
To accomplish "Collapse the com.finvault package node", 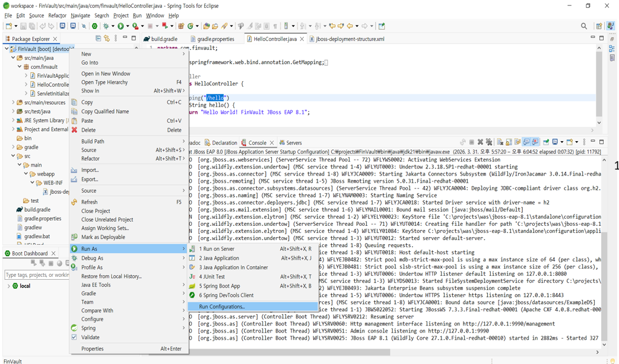I will 20,66.
